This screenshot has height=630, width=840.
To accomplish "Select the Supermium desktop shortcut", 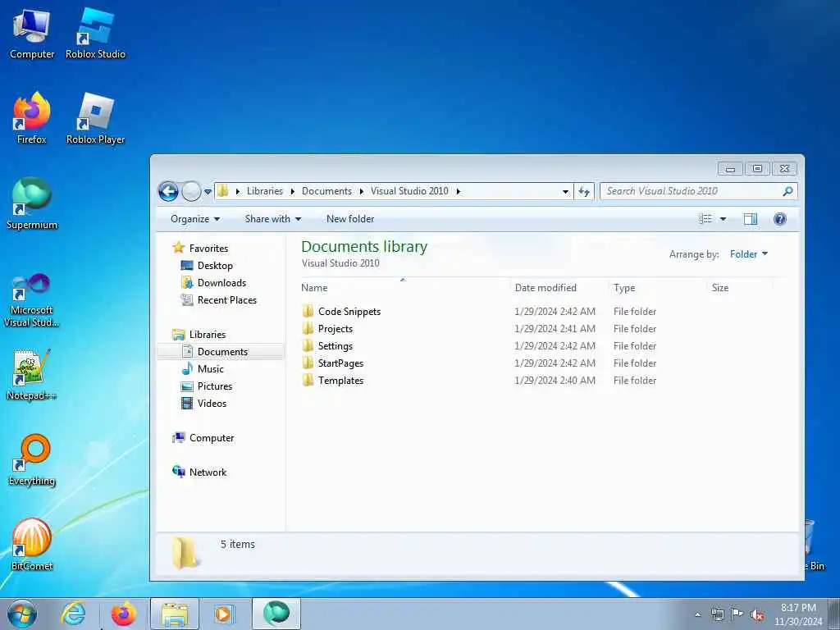I will click(32, 204).
